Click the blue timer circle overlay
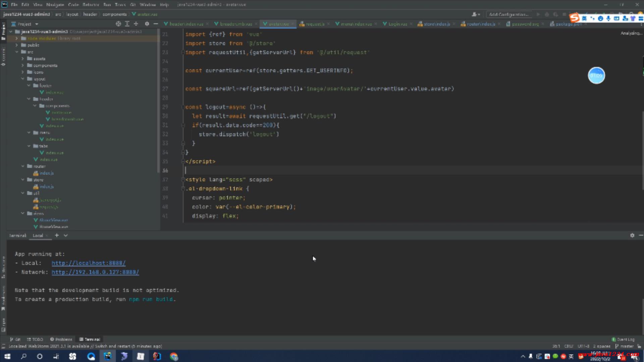The height and width of the screenshot is (362, 644). 596,75
